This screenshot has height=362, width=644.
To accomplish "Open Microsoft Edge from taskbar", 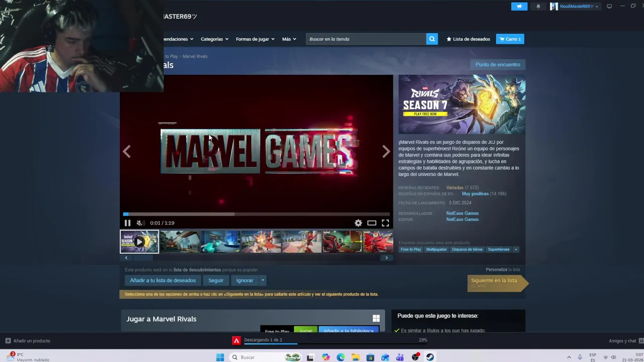I will (x=341, y=357).
